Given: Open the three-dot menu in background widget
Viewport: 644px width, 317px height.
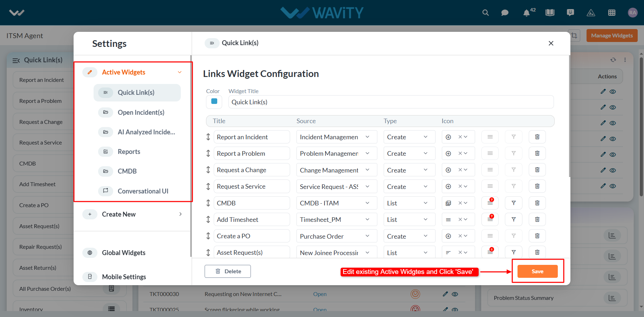Looking at the screenshot, I should coord(625,60).
